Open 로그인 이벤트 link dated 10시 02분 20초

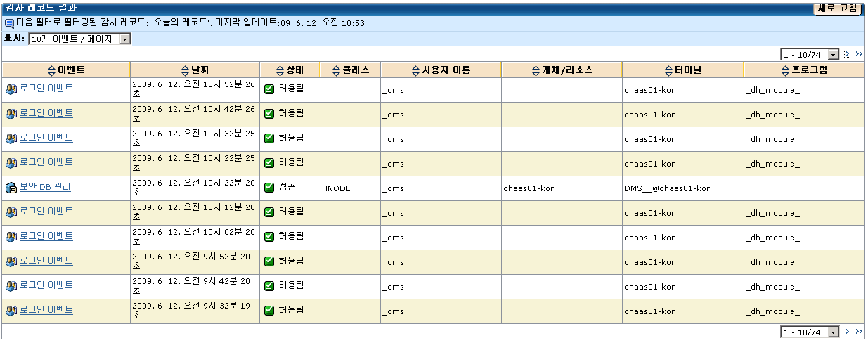(x=46, y=236)
